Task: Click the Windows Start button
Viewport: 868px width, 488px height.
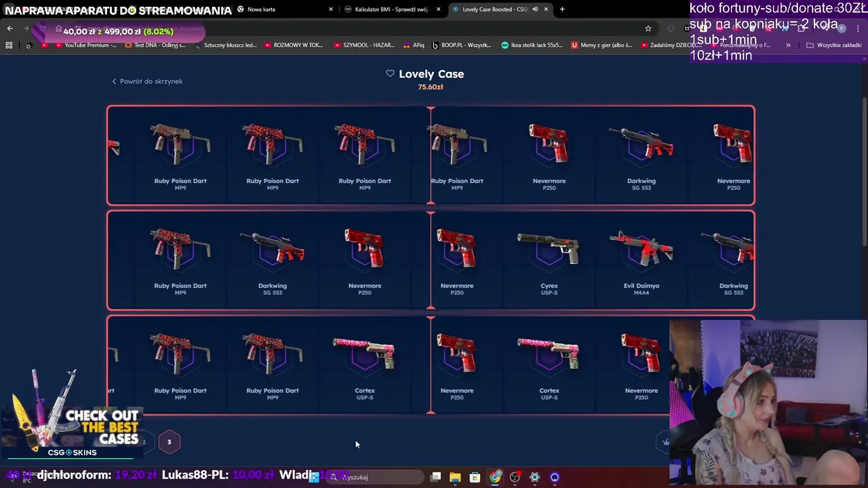Action: pos(313,477)
